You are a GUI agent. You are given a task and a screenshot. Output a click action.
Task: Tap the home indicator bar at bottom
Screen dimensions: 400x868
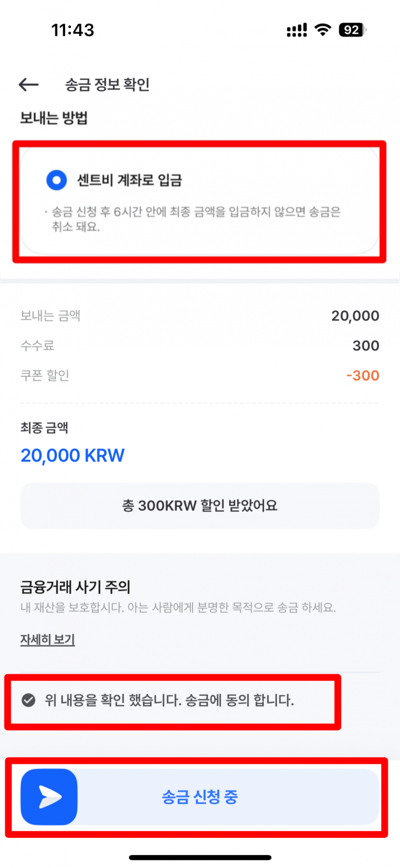[200, 857]
